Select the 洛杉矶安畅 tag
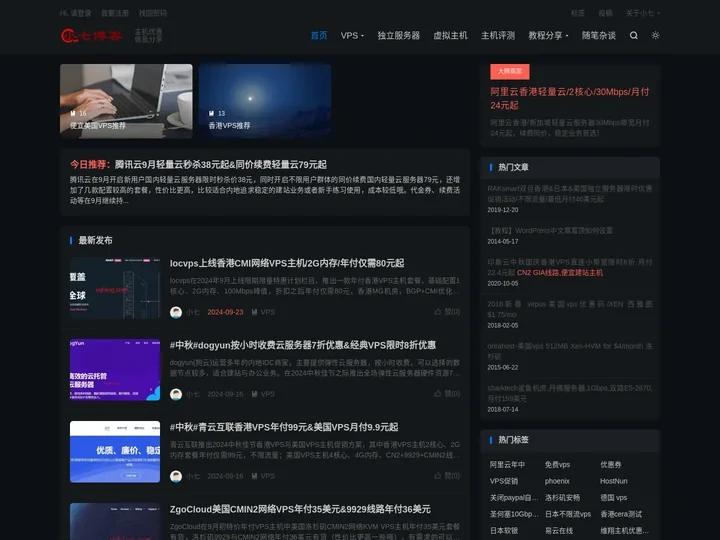Image resolution: width=720 pixels, height=540 pixels. (562, 498)
